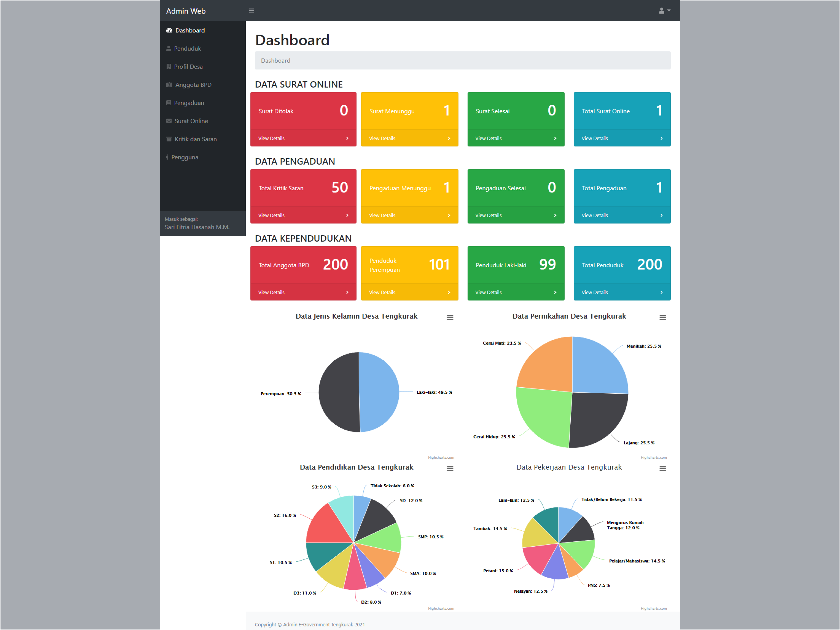840x630 pixels.
Task: Click the Total Surat Online chevron arrow
Action: coord(662,139)
